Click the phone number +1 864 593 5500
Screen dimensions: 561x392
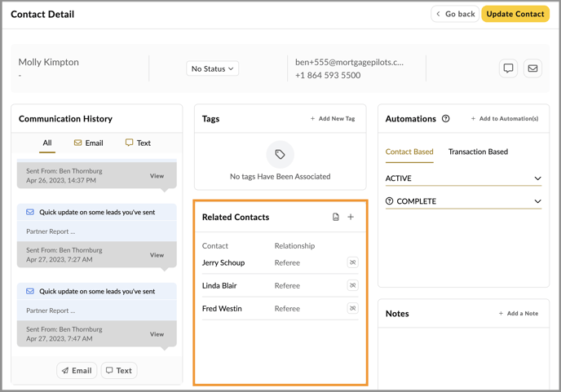(x=328, y=75)
